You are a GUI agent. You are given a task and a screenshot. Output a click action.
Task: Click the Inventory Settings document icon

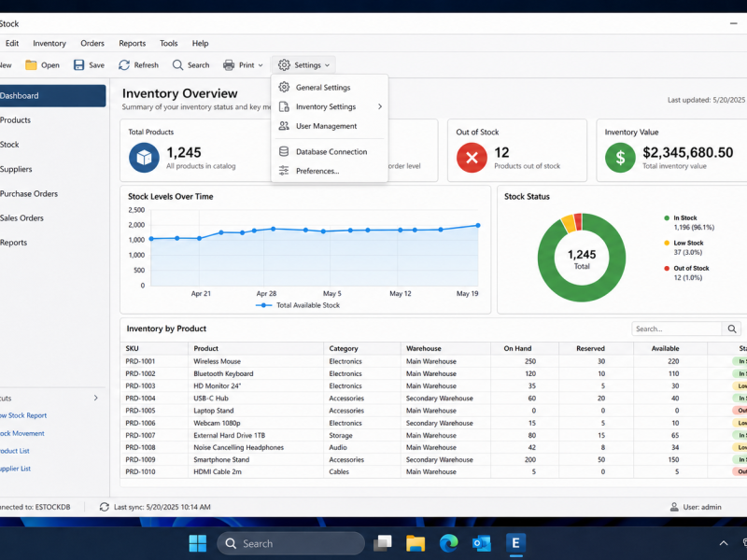(284, 106)
